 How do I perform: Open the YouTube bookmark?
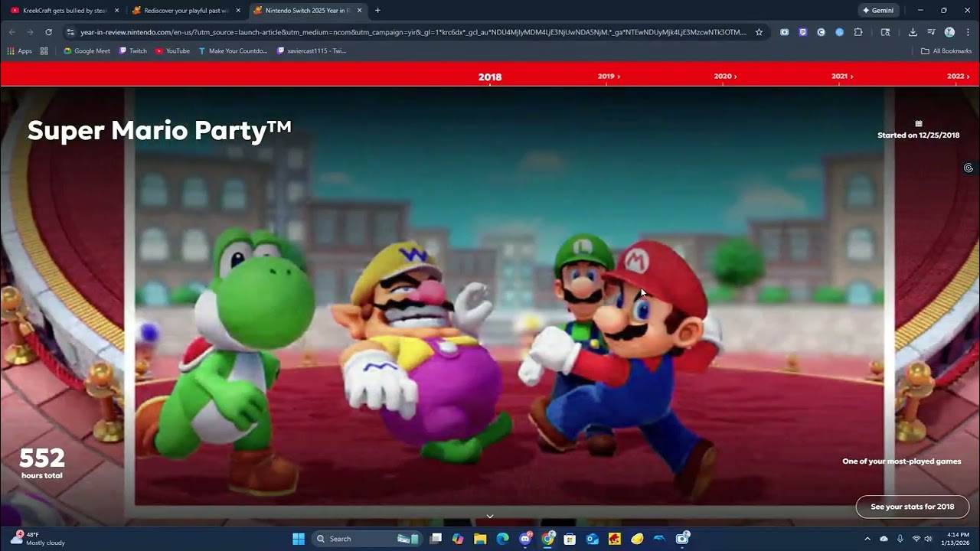click(172, 51)
